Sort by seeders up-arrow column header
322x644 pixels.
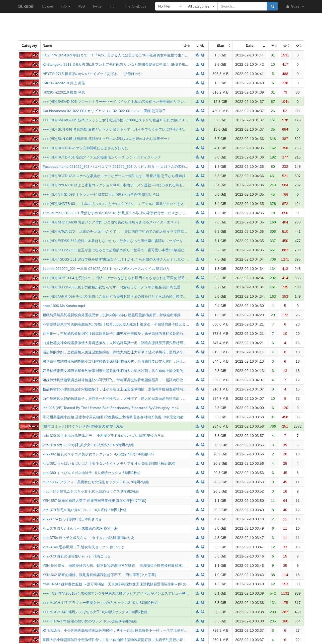(273, 46)
